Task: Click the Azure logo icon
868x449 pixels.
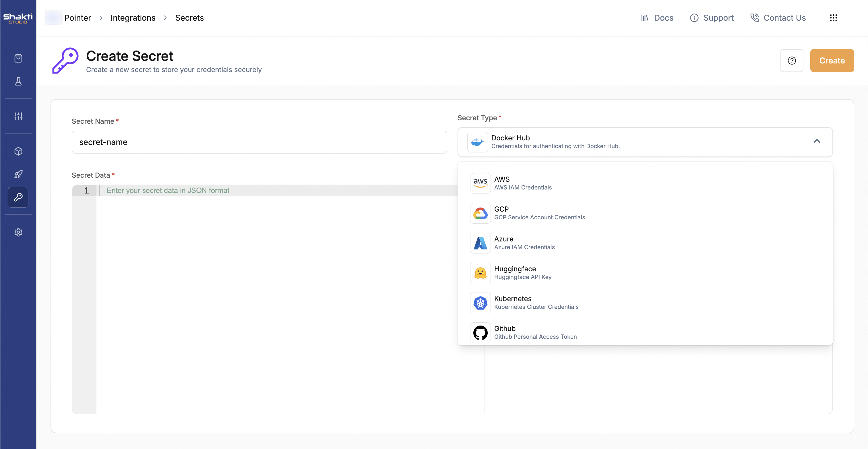Action: click(x=480, y=243)
